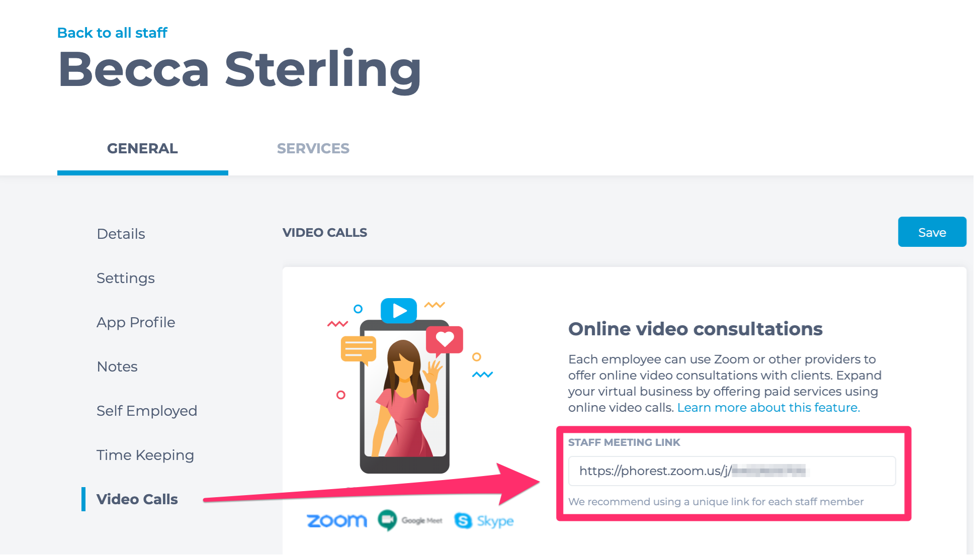Click the blue play button icon
Screen dimensions: 980x557
click(x=399, y=311)
